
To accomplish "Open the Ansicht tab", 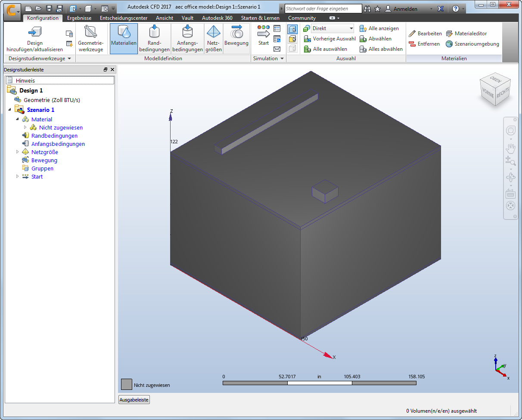I will pyautogui.click(x=165, y=18).
